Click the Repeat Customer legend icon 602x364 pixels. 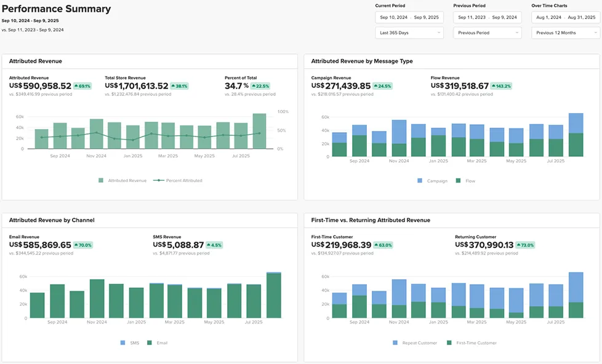(x=395, y=343)
